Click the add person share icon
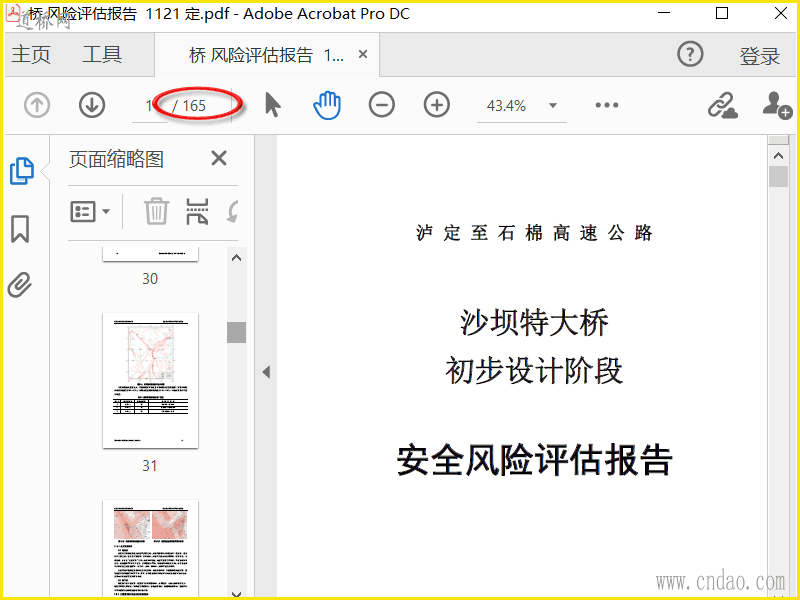Screen dimensions: 800x600 [777, 105]
